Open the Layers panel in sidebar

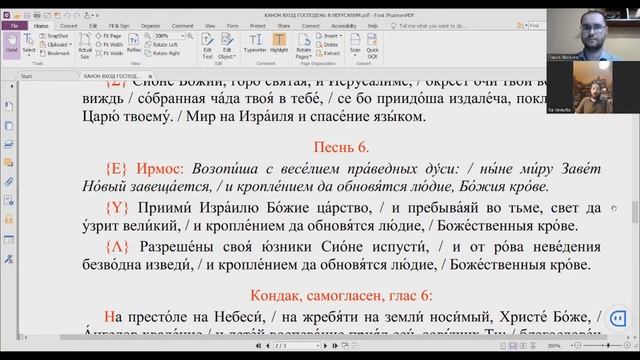[9, 144]
